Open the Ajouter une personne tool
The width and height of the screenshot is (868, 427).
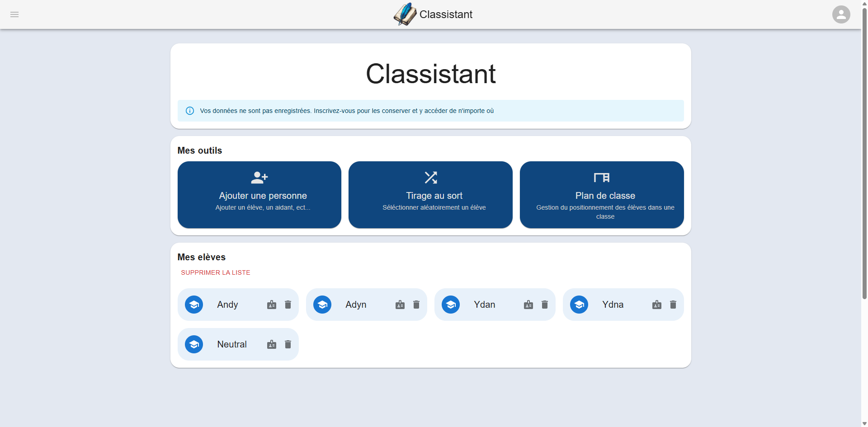pyautogui.click(x=259, y=195)
